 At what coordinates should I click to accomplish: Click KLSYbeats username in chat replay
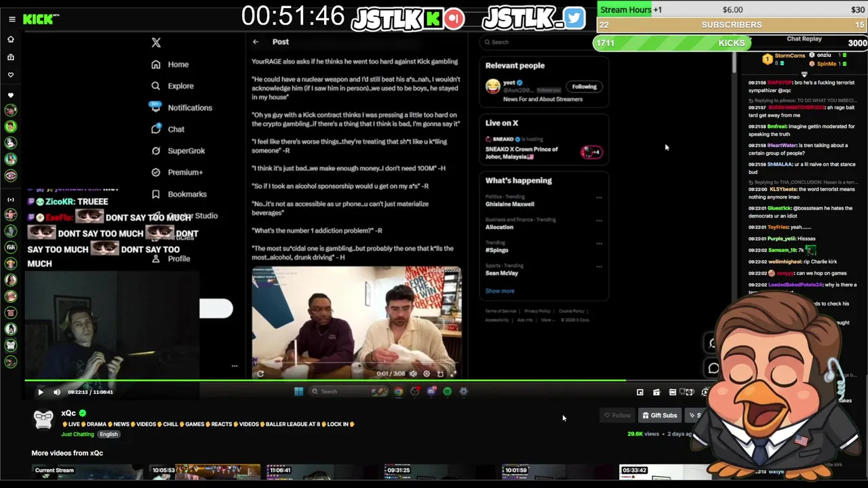click(783, 189)
